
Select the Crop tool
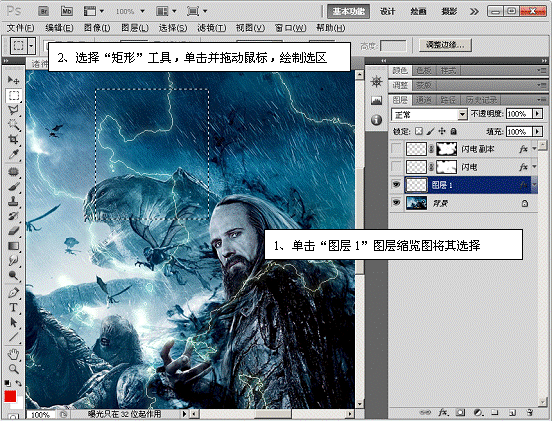(x=13, y=139)
